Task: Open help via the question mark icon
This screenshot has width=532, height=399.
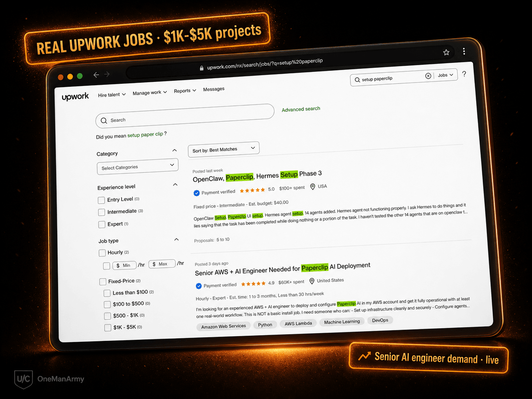Action: [x=464, y=74]
